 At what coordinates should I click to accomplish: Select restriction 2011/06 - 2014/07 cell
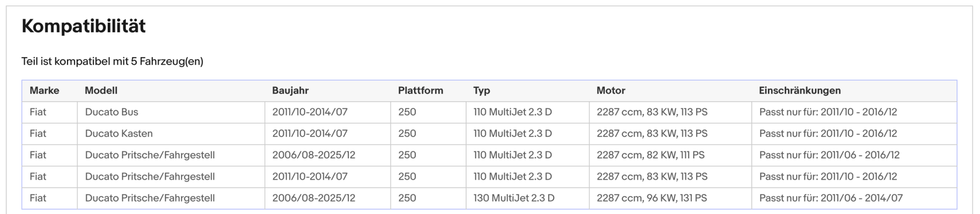pos(854,198)
